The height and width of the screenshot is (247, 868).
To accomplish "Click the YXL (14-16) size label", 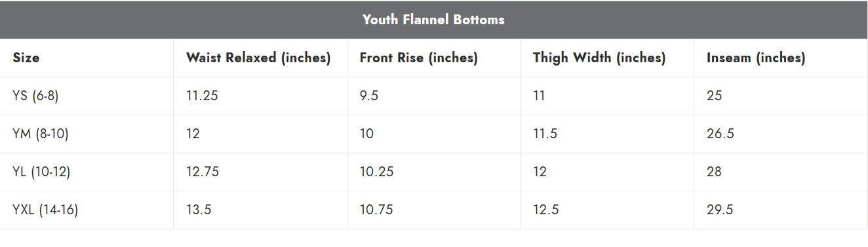I will [x=45, y=210].
